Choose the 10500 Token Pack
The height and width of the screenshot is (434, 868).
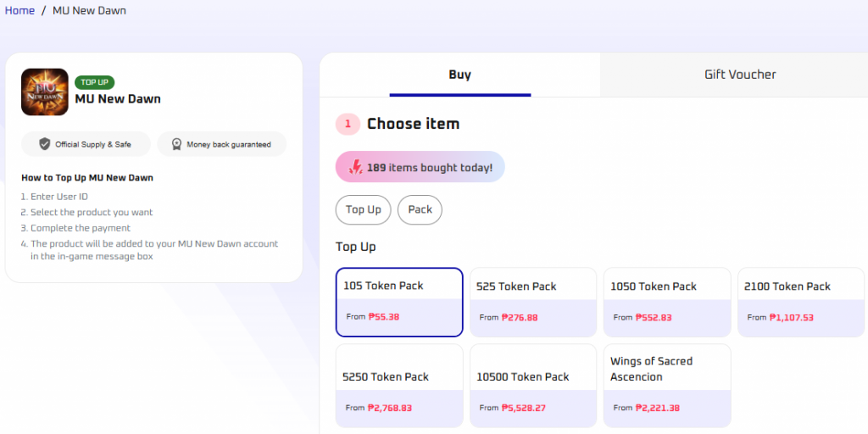point(533,386)
